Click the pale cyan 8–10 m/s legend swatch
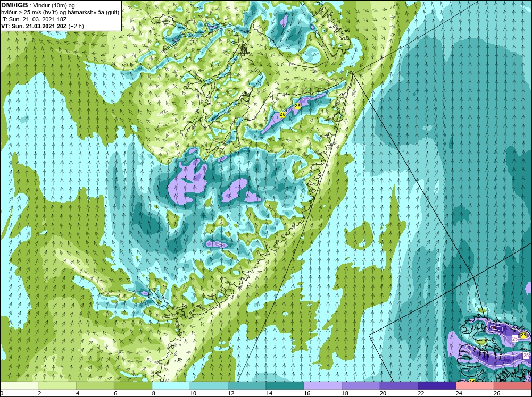This screenshot has width=532, height=397. coord(171,386)
